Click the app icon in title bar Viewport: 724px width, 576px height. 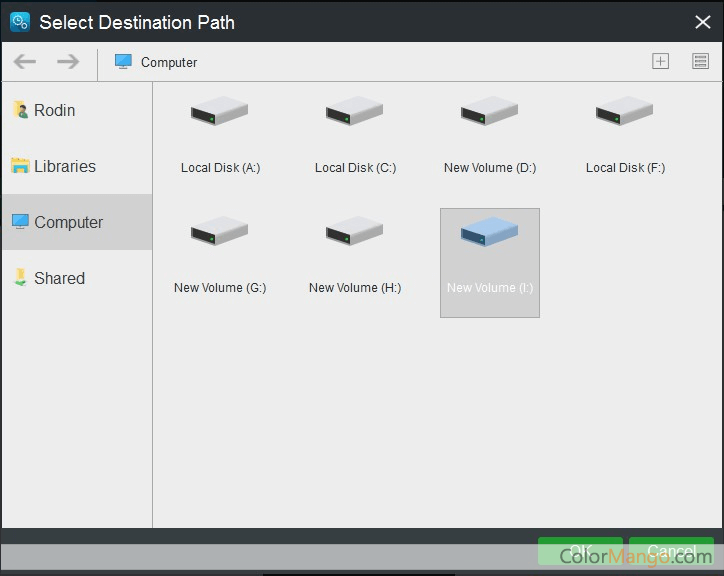pyautogui.click(x=20, y=22)
